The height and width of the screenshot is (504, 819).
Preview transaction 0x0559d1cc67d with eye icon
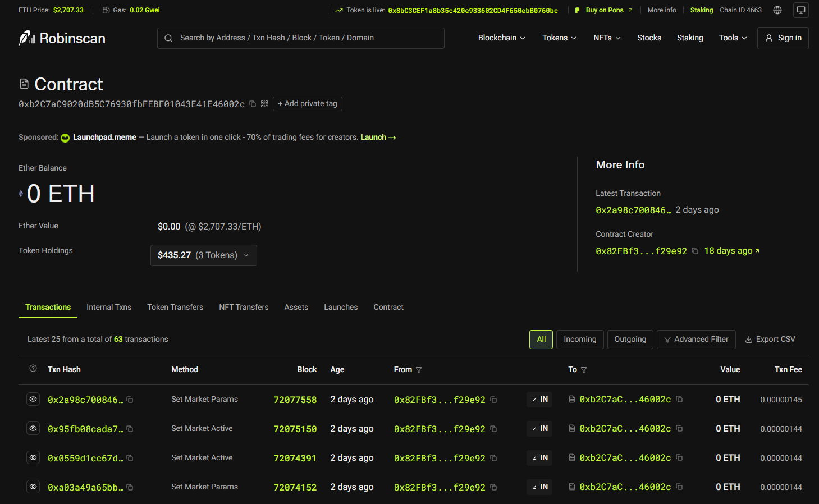tap(33, 457)
